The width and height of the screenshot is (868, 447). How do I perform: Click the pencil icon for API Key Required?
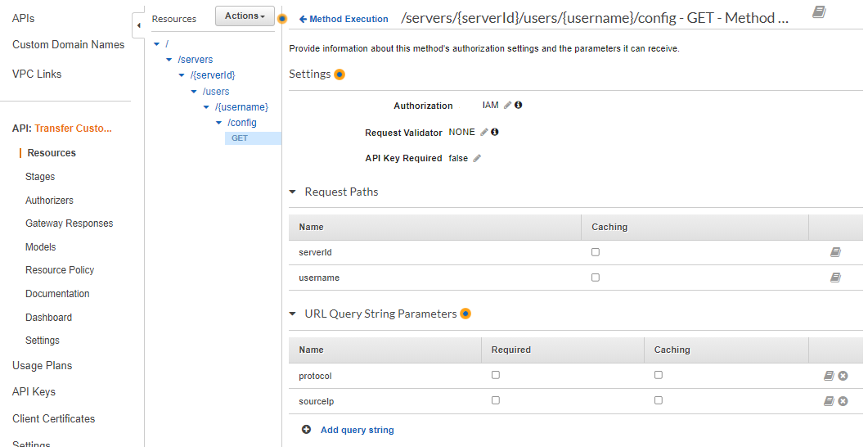click(477, 159)
